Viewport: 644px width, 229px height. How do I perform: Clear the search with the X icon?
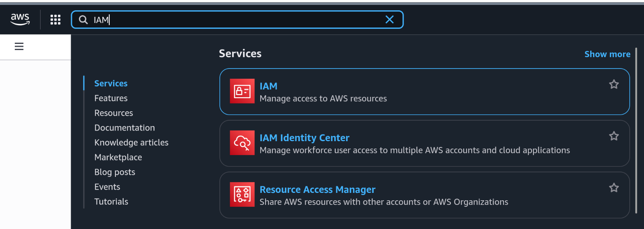pyautogui.click(x=389, y=20)
